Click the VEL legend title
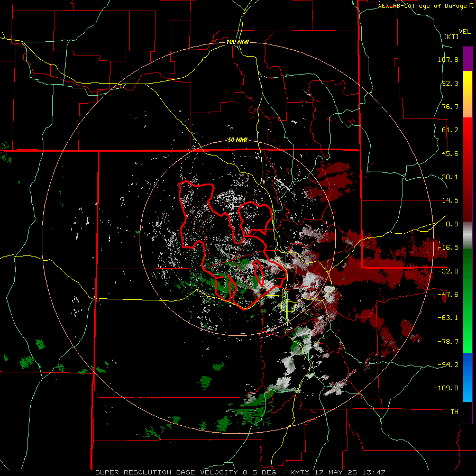Screen dimensions: 476x476 click(x=464, y=32)
